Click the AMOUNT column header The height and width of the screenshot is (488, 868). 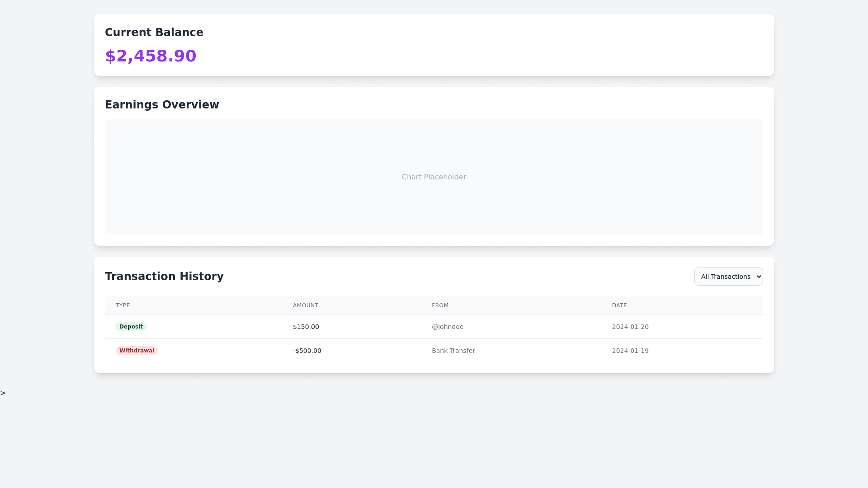[305, 305]
